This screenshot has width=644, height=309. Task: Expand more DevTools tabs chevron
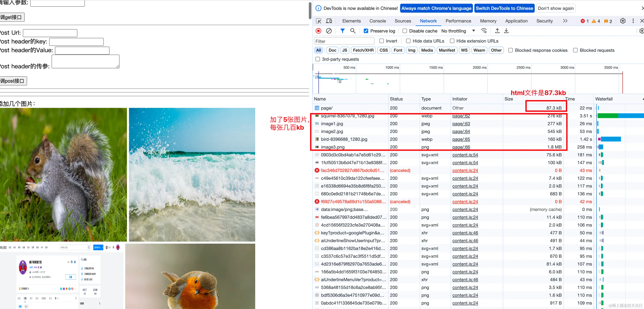[x=565, y=21]
